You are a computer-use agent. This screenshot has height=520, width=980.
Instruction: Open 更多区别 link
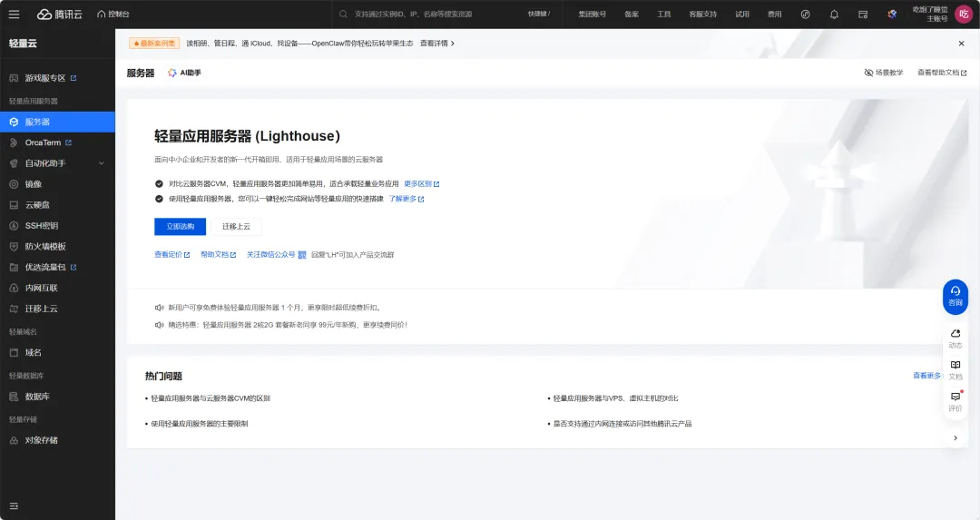coord(421,183)
